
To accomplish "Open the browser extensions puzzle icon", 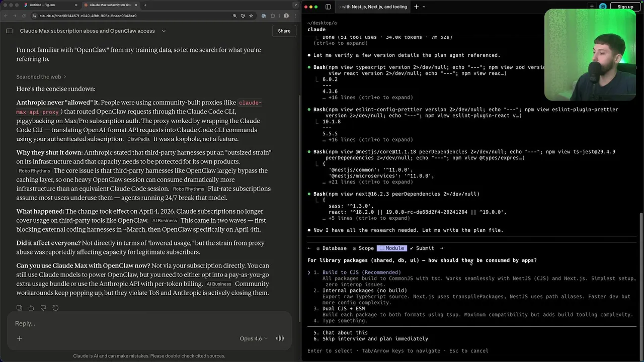I will [273, 16].
